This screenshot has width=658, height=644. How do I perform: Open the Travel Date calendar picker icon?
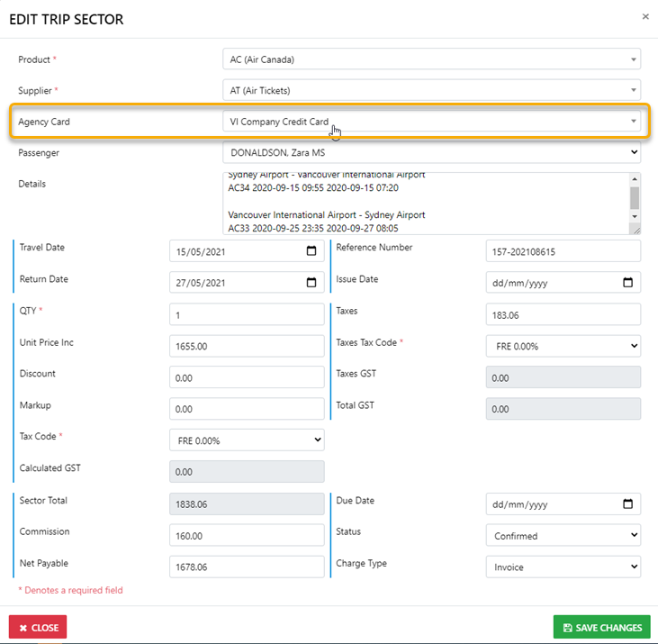point(311,251)
